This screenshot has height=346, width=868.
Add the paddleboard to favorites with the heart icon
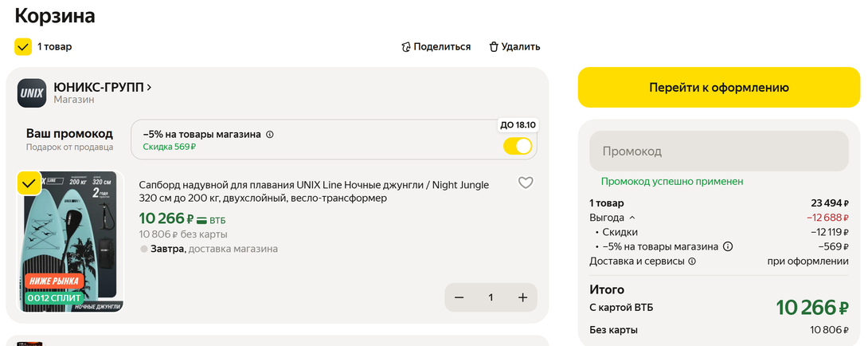click(x=526, y=183)
